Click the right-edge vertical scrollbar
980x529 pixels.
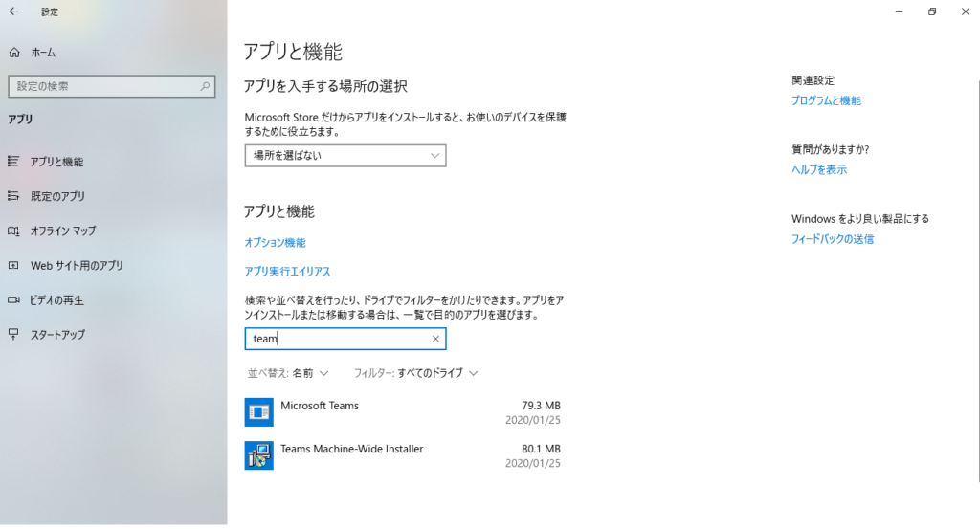(x=977, y=281)
